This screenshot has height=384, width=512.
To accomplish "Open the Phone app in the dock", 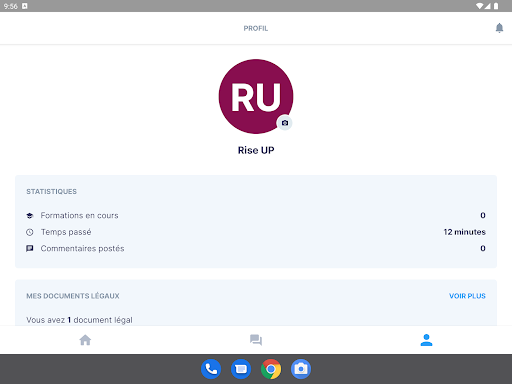I will tap(211, 369).
